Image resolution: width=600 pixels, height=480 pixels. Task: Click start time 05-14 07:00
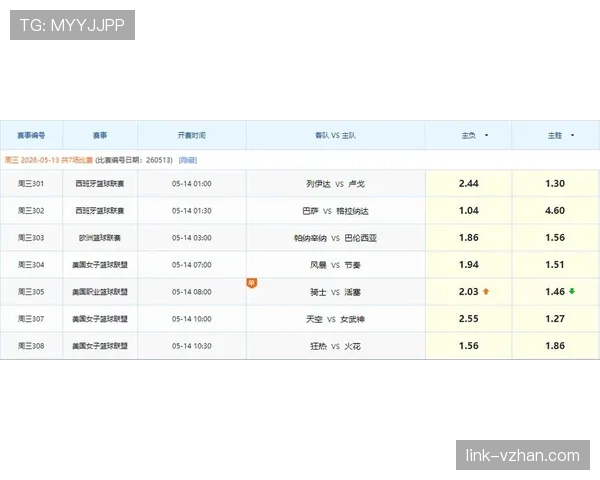coord(192,265)
